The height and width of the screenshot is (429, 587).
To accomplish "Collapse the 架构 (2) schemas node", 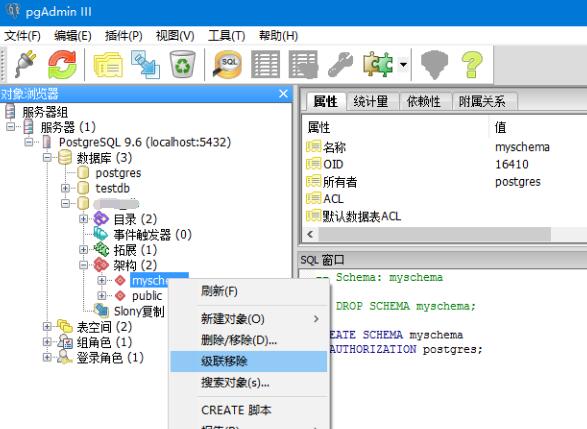I will 83,265.
